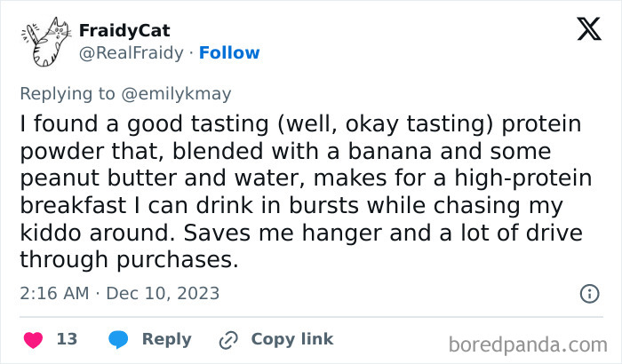
Task: Visit the @RealFraidy handle
Action: click(132, 52)
